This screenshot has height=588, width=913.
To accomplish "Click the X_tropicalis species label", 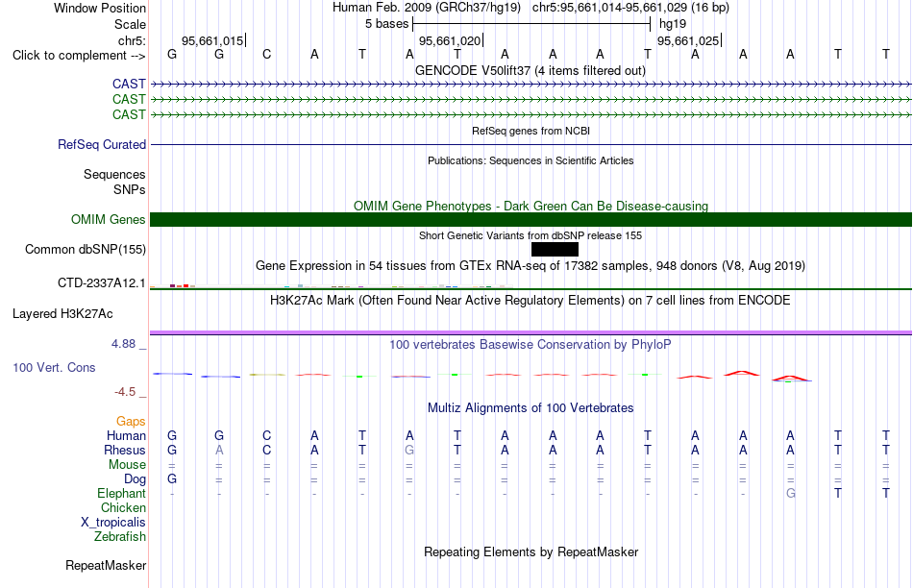I will click(x=113, y=523).
